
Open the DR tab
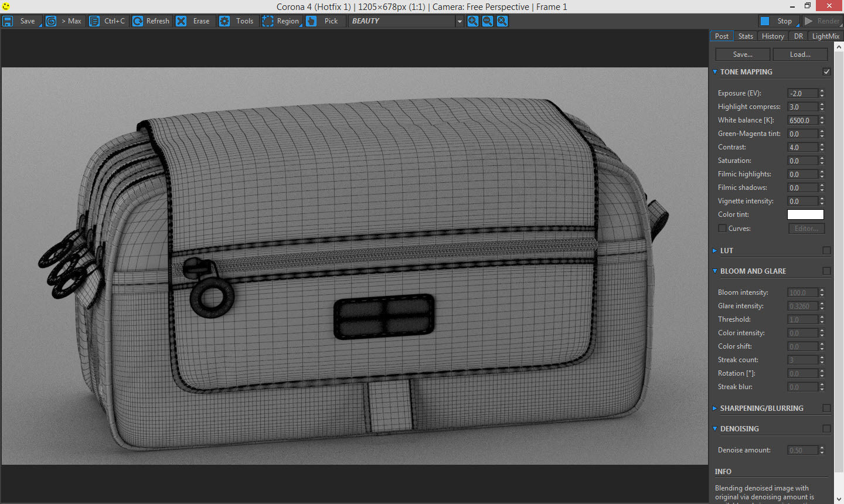(798, 36)
